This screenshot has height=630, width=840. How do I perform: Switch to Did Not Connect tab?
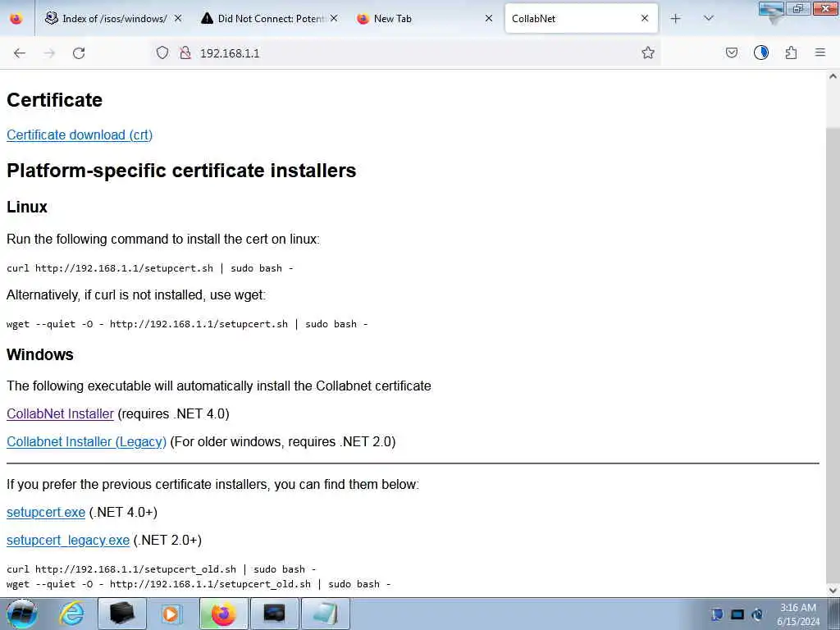[269, 19]
